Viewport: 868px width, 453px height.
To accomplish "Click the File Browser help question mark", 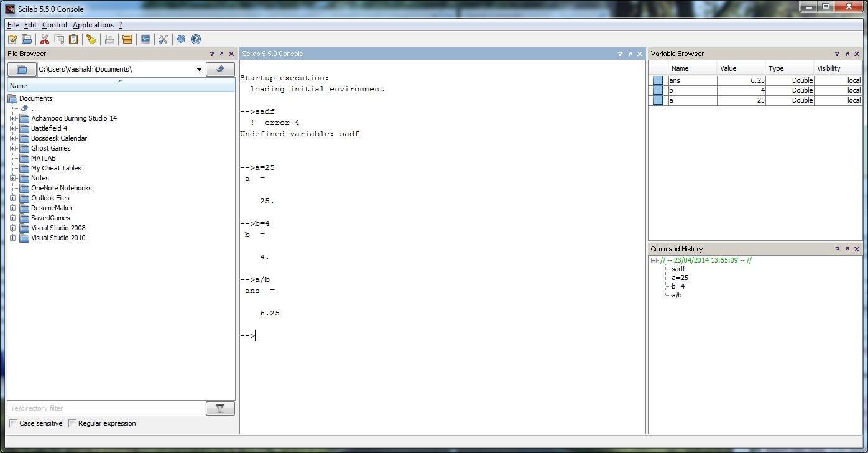I will 211,54.
